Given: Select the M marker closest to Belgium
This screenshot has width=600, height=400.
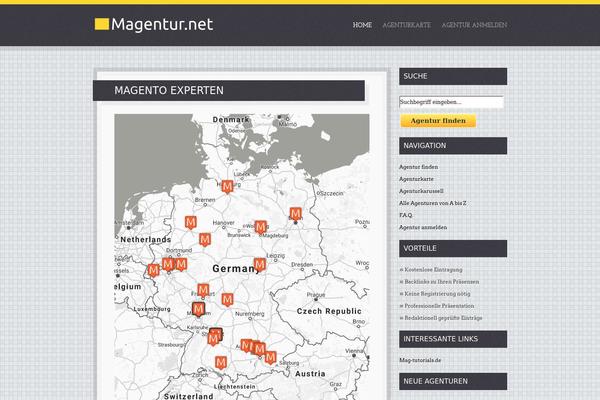Looking at the screenshot, I should coord(153,270).
